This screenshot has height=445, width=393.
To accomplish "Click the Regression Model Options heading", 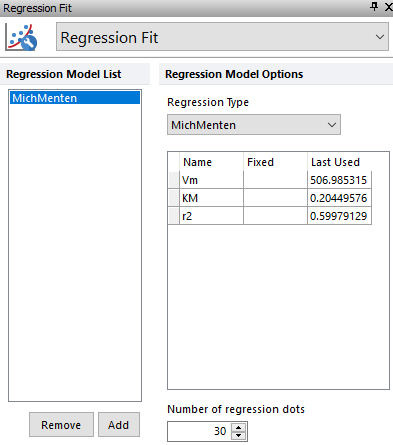I will (234, 74).
